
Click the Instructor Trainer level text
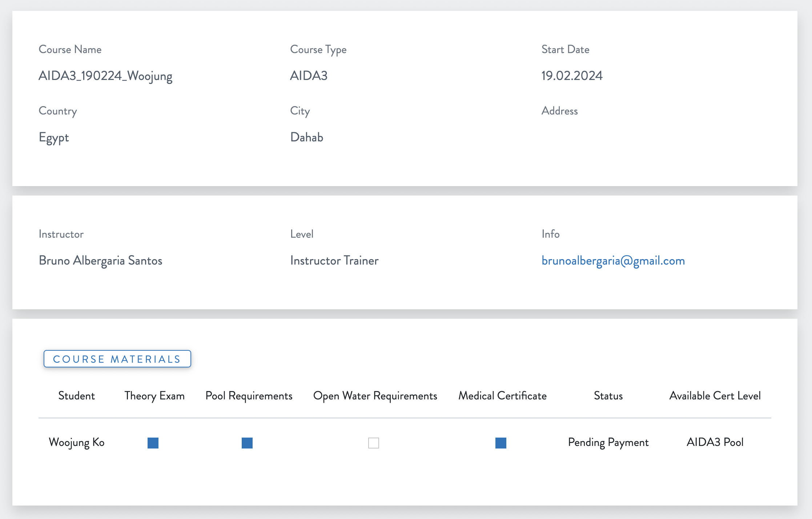pos(334,261)
